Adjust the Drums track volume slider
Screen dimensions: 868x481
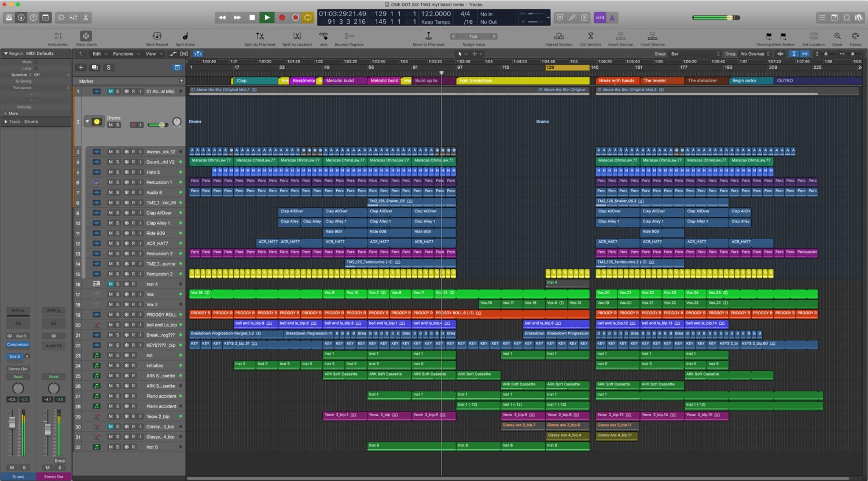157,124
